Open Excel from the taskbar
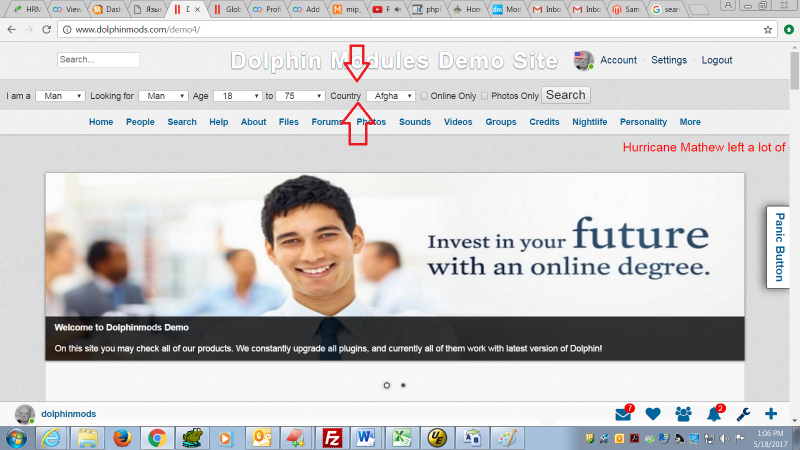 [x=402, y=438]
